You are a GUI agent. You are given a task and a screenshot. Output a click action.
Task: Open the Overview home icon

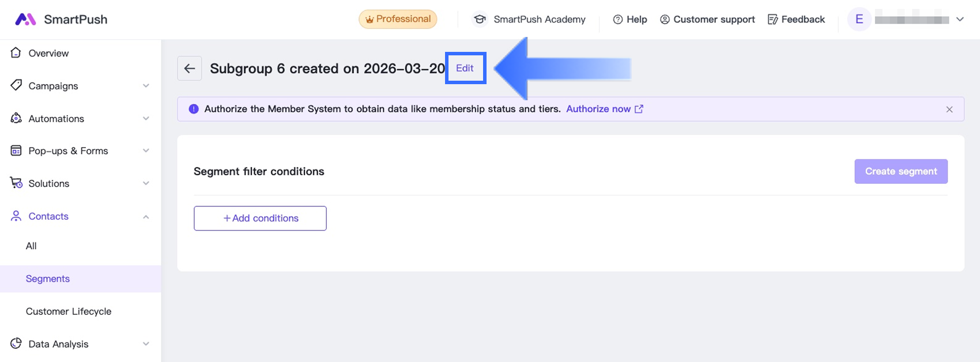[16, 53]
